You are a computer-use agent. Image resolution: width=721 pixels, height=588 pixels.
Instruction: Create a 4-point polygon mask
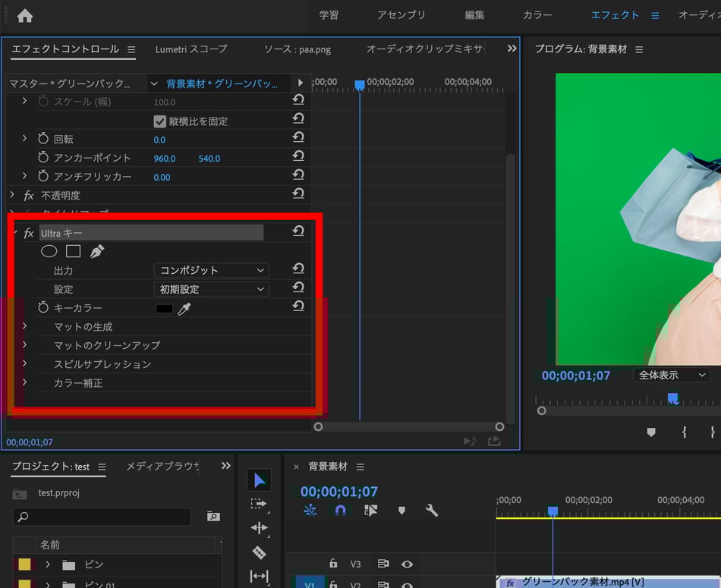tap(73, 251)
